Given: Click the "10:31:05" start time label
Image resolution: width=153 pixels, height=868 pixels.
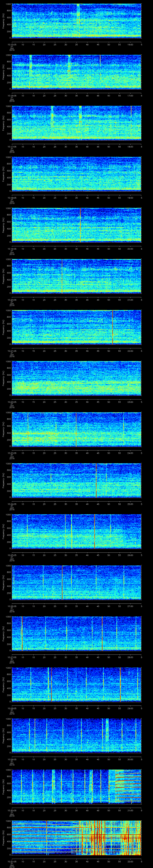Looking at the screenshot, I should (12, 861).
